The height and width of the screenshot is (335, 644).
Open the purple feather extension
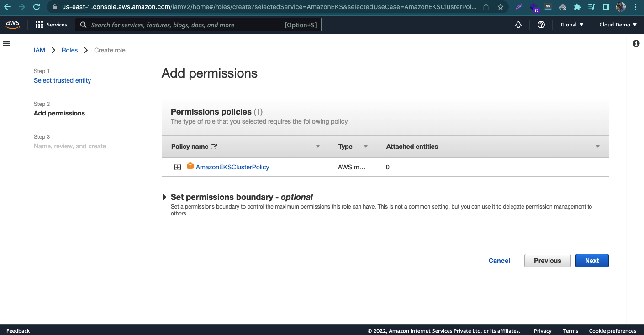tap(519, 7)
